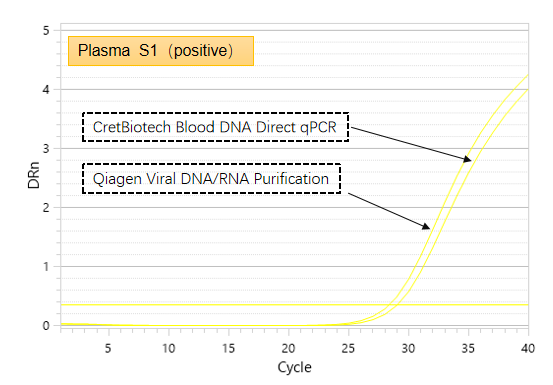Click the x-axis tick label 5
The width and height of the screenshot is (553, 385).
click(x=108, y=348)
